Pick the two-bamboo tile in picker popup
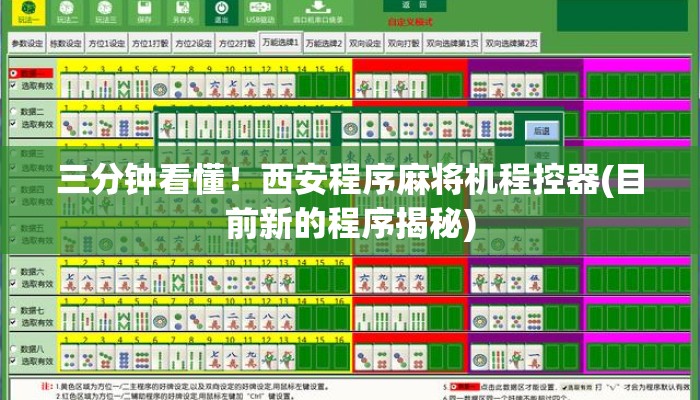700x400 pixels. point(187,127)
